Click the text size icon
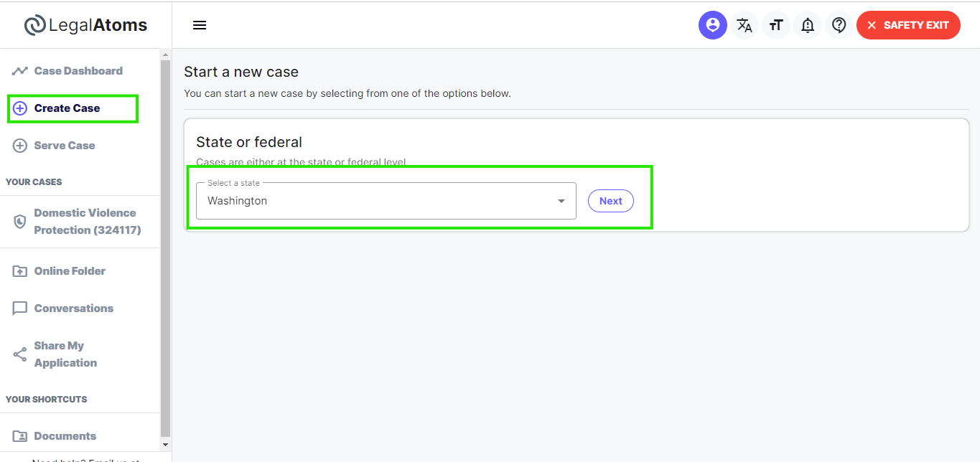980x462 pixels. coord(776,25)
